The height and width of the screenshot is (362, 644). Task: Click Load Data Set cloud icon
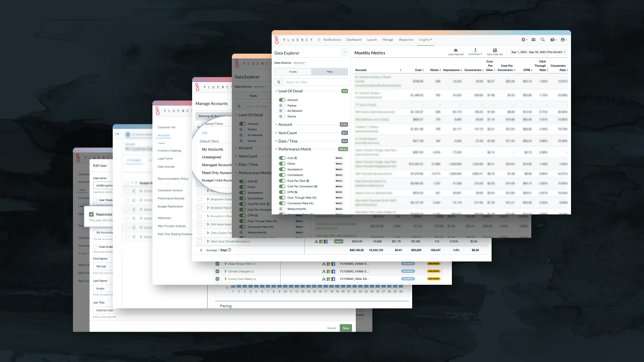pos(456,49)
